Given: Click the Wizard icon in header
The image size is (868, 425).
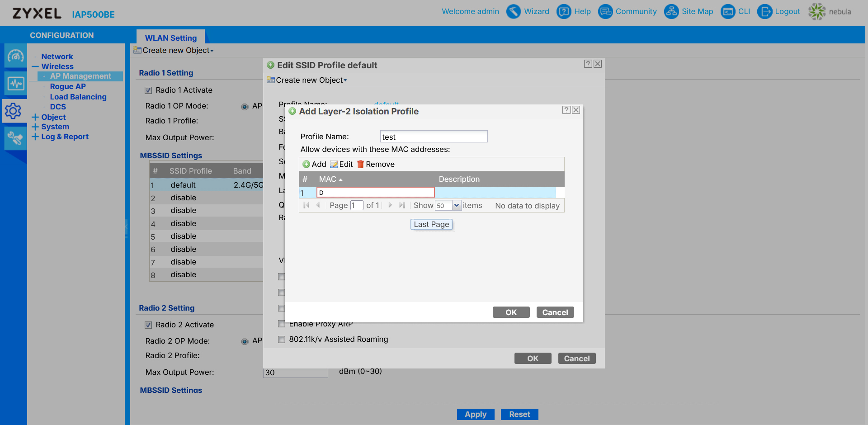Looking at the screenshot, I should (x=514, y=11).
